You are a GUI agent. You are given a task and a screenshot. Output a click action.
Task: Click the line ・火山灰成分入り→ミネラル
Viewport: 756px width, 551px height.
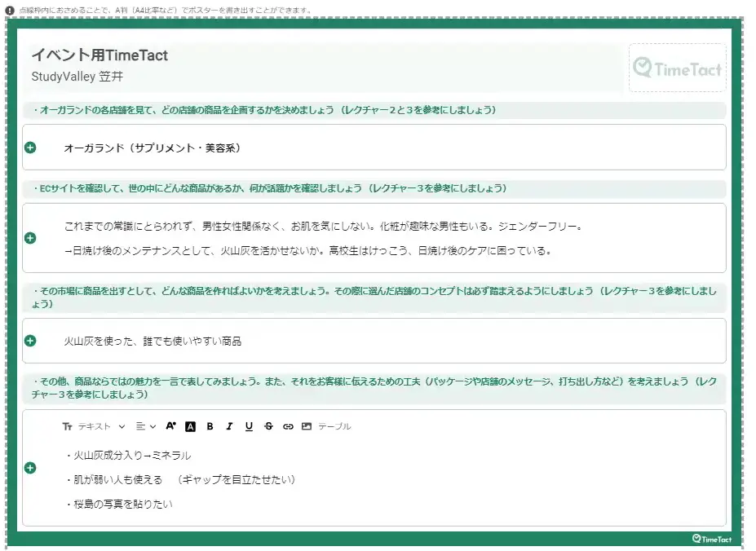128,456
